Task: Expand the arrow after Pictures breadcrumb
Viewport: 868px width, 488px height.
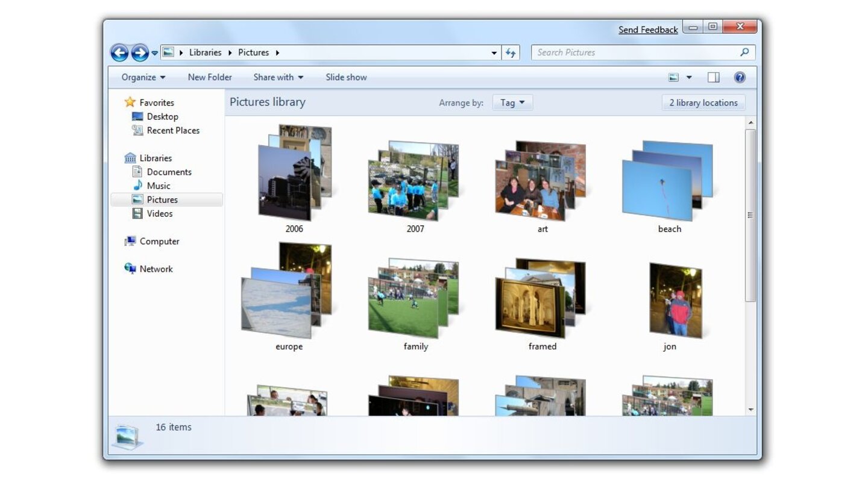Action: click(277, 52)
